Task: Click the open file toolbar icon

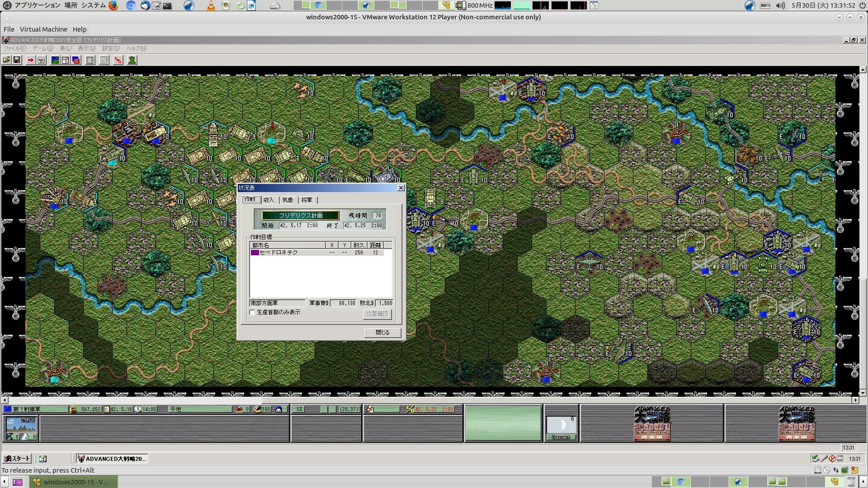Action: point(7,60)
